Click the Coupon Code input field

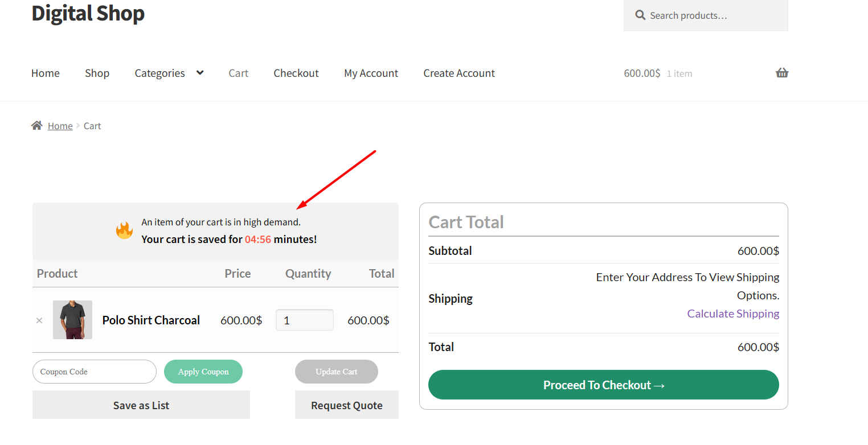(x=94, y=371)
